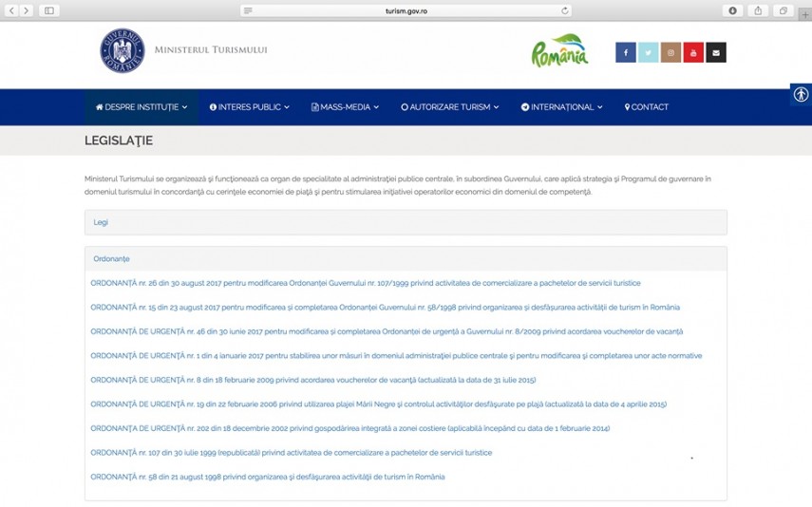
Task: Click the turism.gov.ro address bar
Action: pyautogui.click(x=406, y=10)
